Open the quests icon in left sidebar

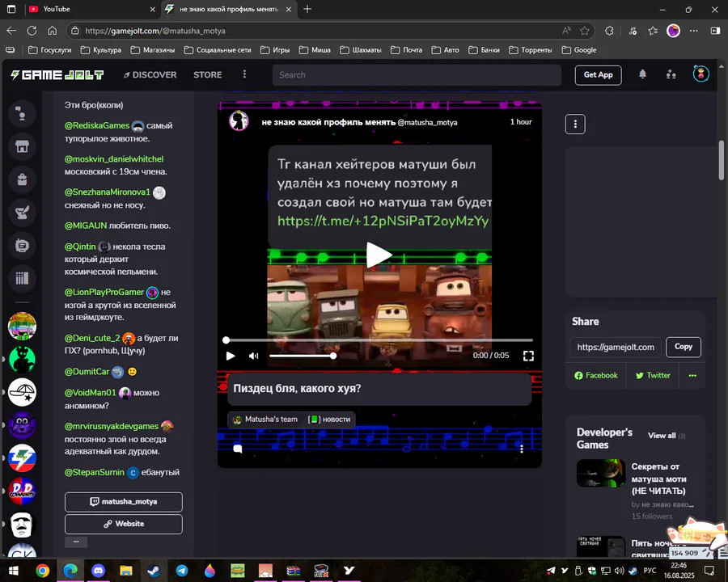22,213
